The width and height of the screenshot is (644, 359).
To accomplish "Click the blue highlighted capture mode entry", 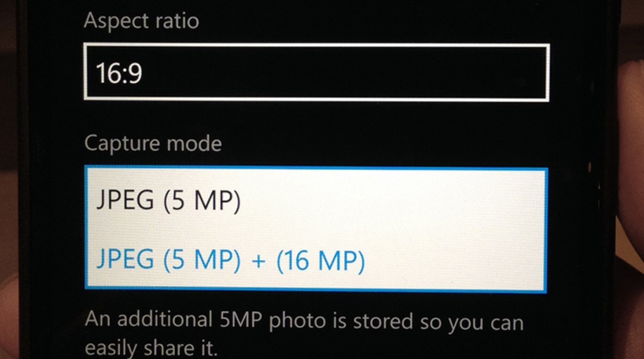I will [x=230, y=260].
